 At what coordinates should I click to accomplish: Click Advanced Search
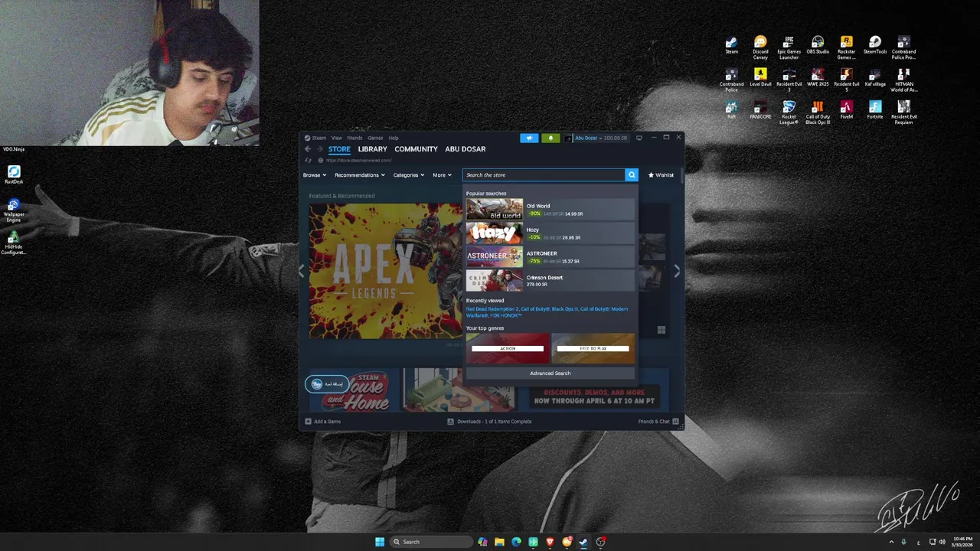(x=550, y=373)
